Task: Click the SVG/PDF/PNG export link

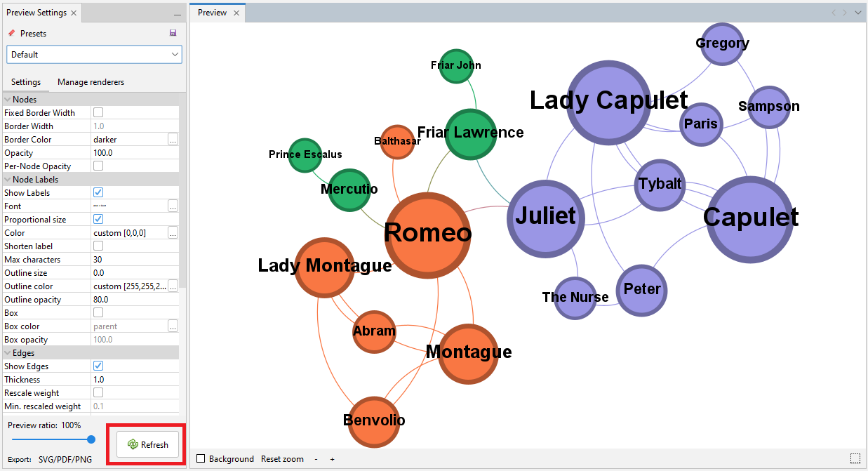Action: tap(64, 459)
